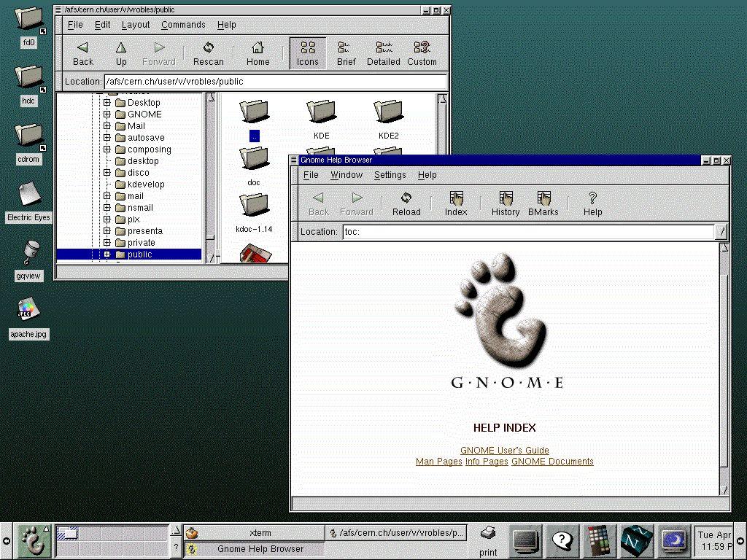The image size is (747, 560).
Task: Follow the GNOME Documents link
Action: (x=552, y=462)
